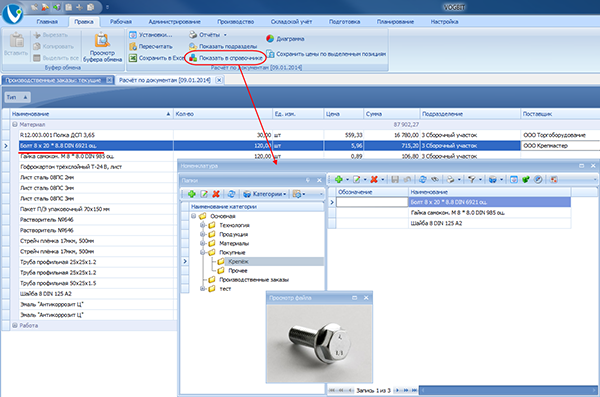This screenshot has height=397, width=600.
Task: Click the Вырезать cut command
Action: pos(51,35)
